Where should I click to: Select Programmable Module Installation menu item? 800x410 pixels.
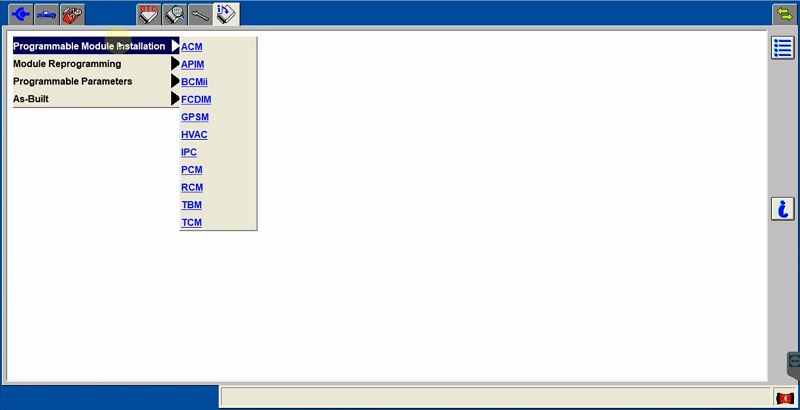[x=96, y=46]
